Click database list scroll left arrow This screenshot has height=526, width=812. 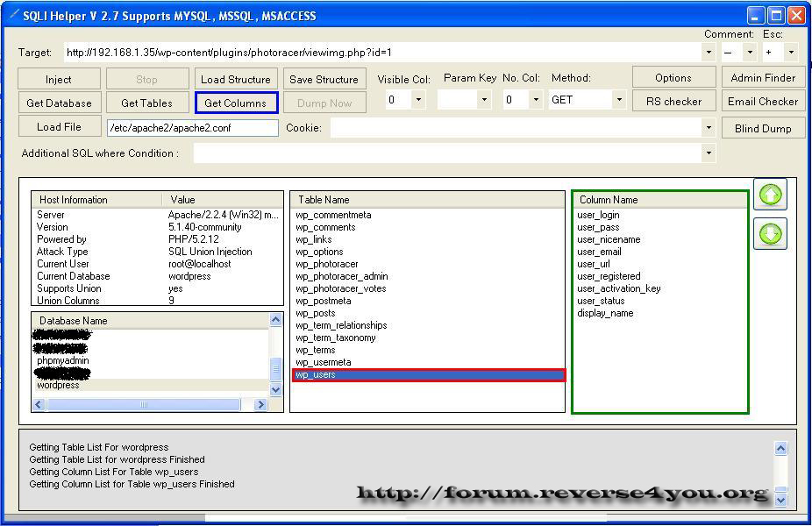coord(39,405)
